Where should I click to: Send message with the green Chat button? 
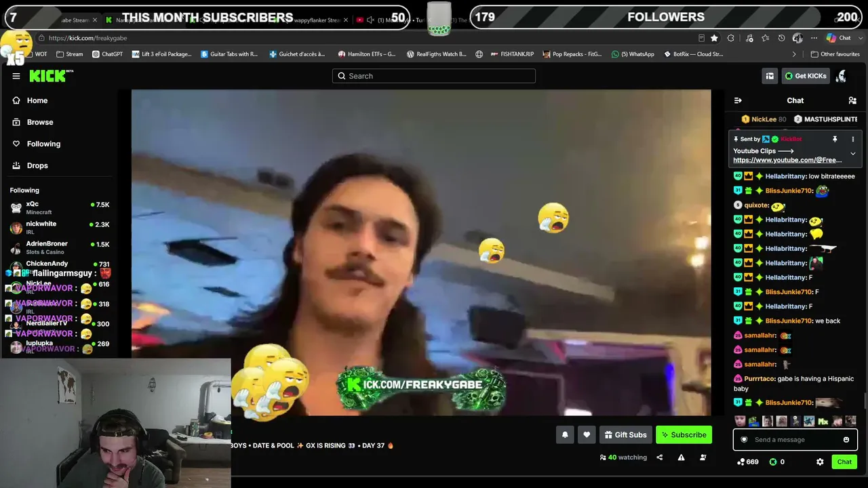tap(844, 462)
